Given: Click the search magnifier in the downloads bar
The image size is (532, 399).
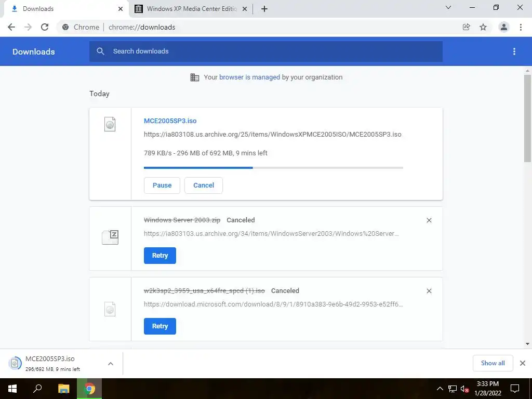Looking at the screenshot, I should [100, 51].
